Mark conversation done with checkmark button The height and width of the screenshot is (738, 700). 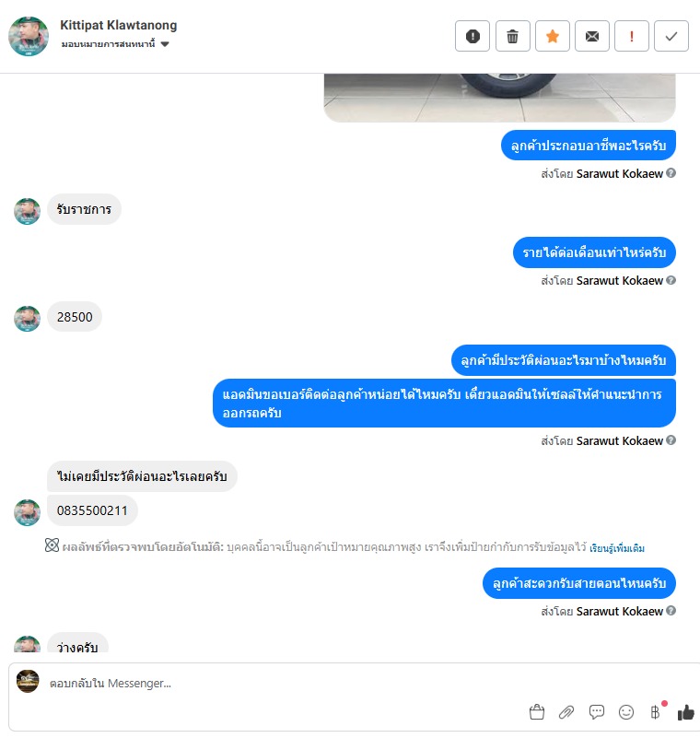coord(671,36)
